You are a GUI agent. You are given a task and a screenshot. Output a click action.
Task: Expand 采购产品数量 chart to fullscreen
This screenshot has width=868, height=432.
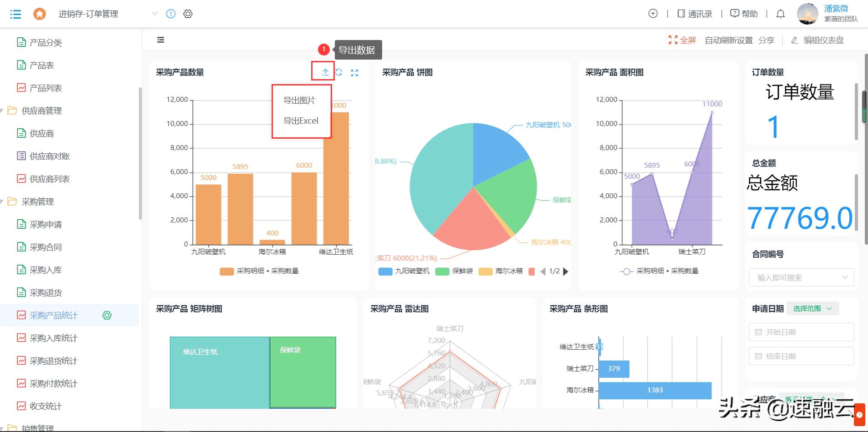click(354, 73)
